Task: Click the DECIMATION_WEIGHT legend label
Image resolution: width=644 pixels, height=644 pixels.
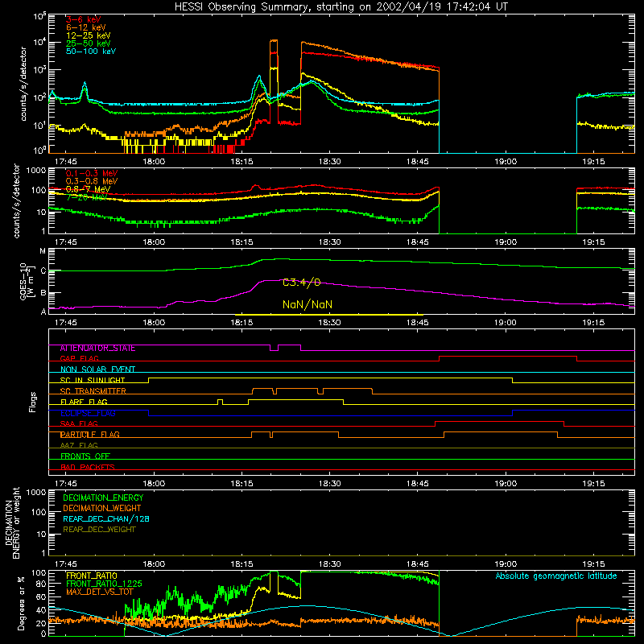Action: coord(102,508)
